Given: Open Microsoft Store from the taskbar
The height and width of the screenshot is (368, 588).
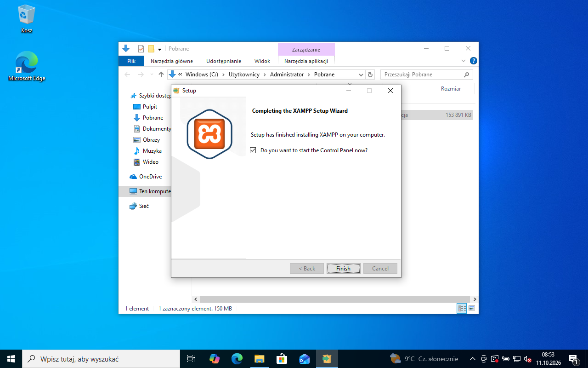Looking at the screenshot, I should click(282, 359).
